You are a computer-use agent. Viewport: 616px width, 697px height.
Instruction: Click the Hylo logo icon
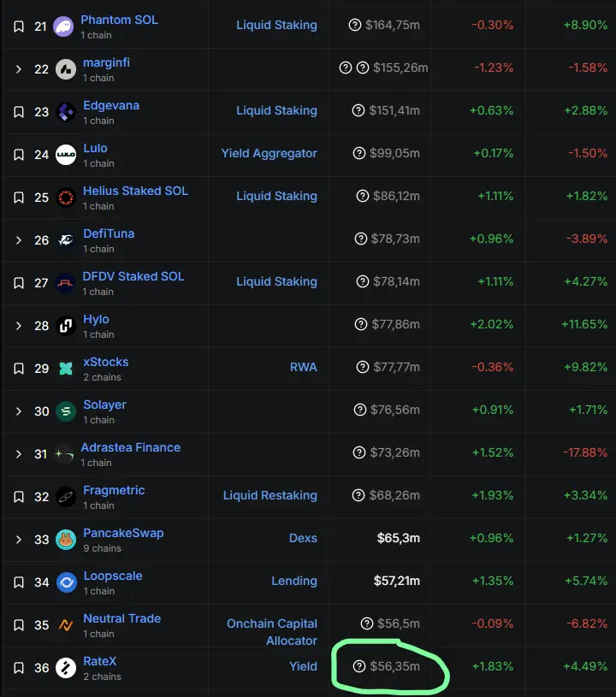[x=66, y=326]
